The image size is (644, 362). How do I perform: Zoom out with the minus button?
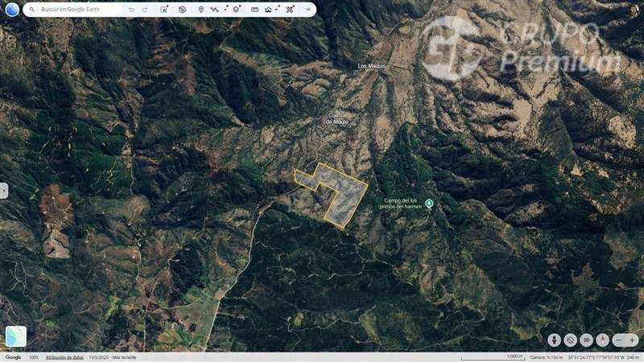point(619,339)
